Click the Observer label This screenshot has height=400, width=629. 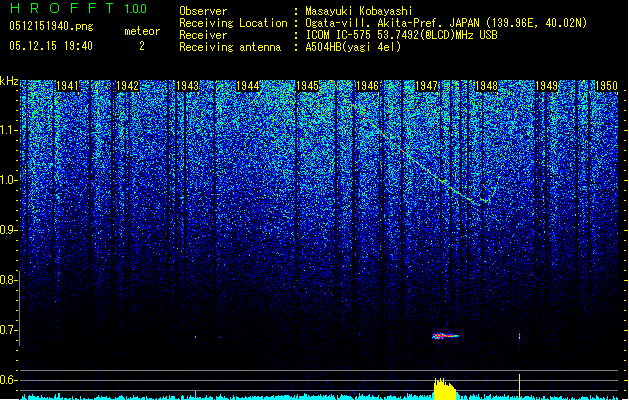[x=203, y=11]
